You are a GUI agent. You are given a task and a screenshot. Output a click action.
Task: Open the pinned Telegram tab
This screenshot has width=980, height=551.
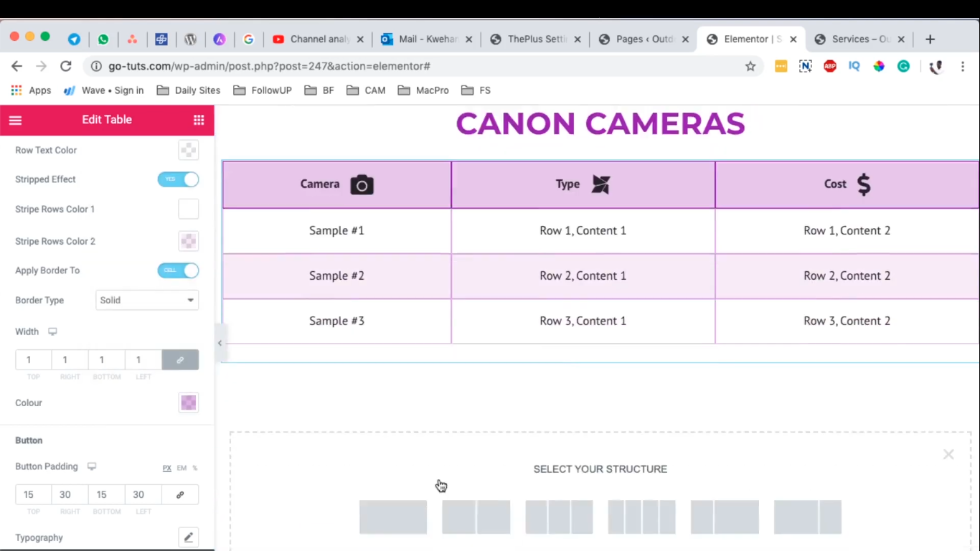click(x=74, y=39)
